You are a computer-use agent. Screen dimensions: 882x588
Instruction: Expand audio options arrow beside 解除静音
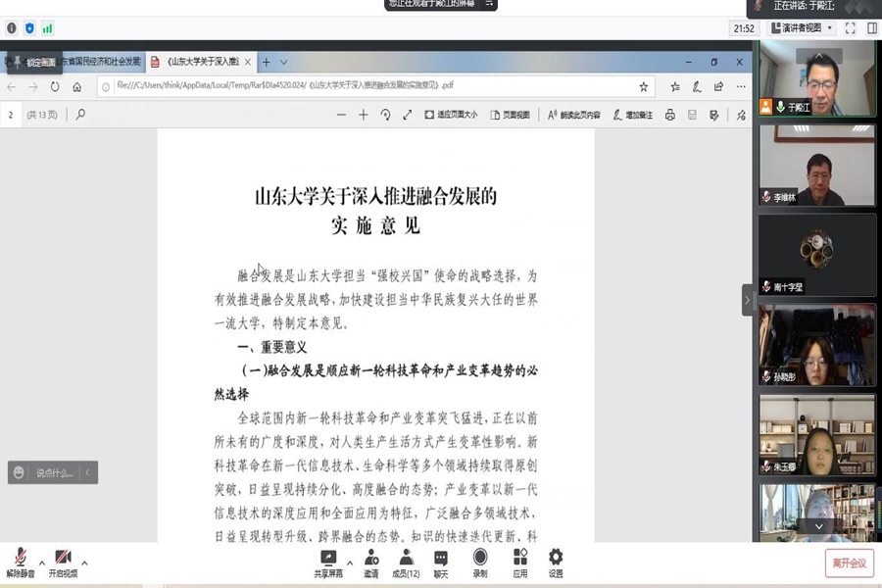pyautogui.click(x=41, y=563)
